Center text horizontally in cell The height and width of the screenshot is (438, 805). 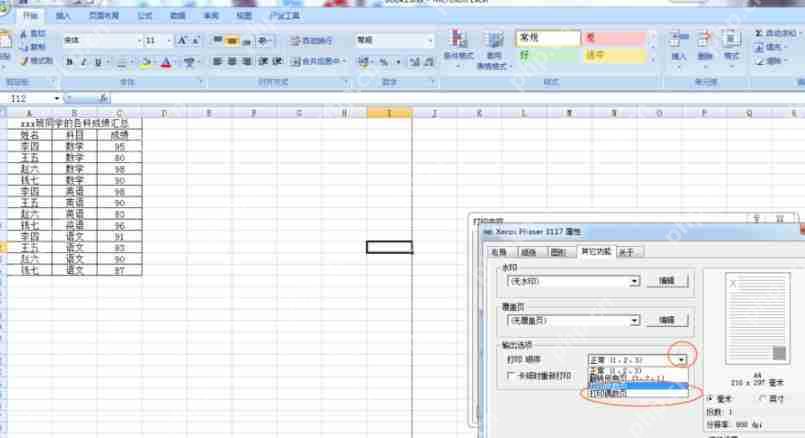click(232, 62)
